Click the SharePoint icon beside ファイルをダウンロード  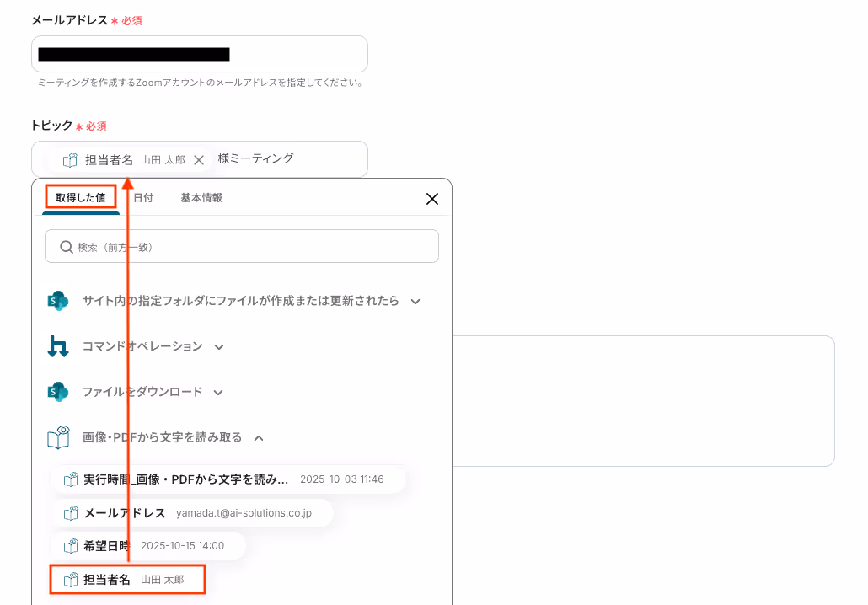pyautogui.click(x=57, y=392)
